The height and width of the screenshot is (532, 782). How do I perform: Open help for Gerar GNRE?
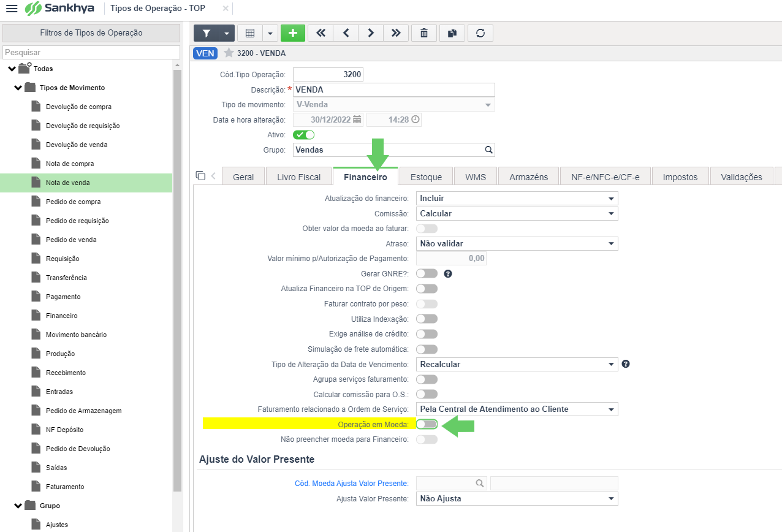click(448, 273)
